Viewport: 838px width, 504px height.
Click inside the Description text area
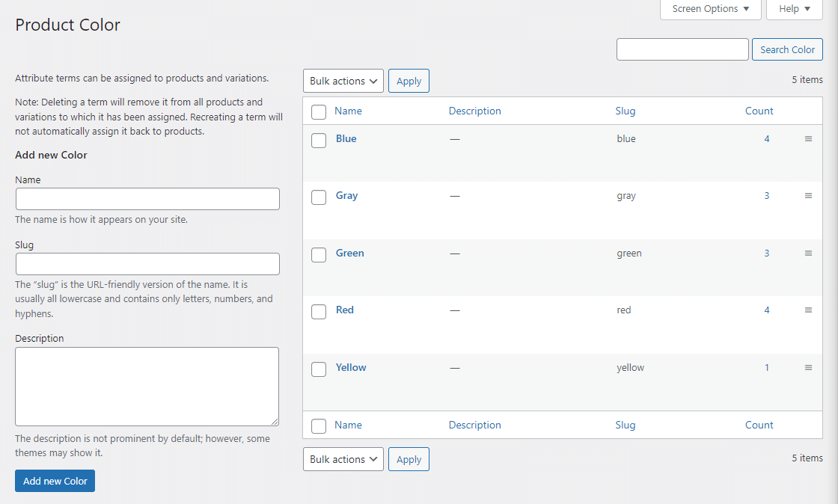tap(147, 386)
